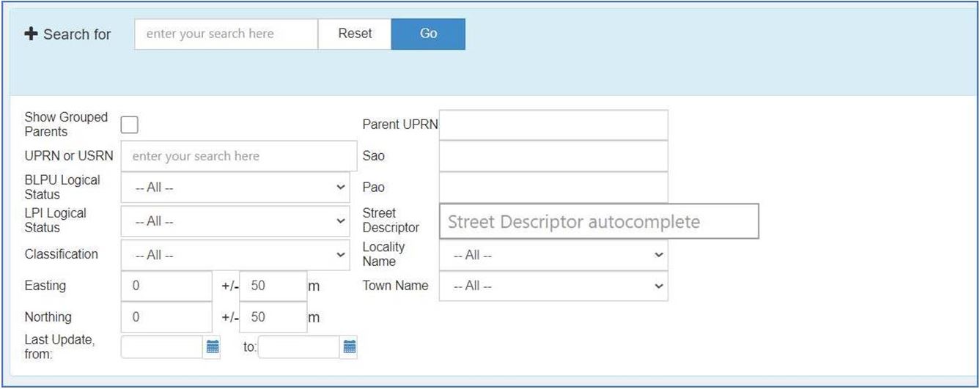Click the Classification label text

61,254
